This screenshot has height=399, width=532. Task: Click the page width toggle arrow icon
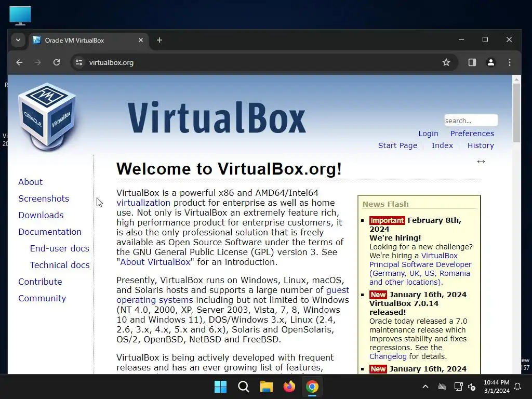pyautogui.click(x=481, y=162)
